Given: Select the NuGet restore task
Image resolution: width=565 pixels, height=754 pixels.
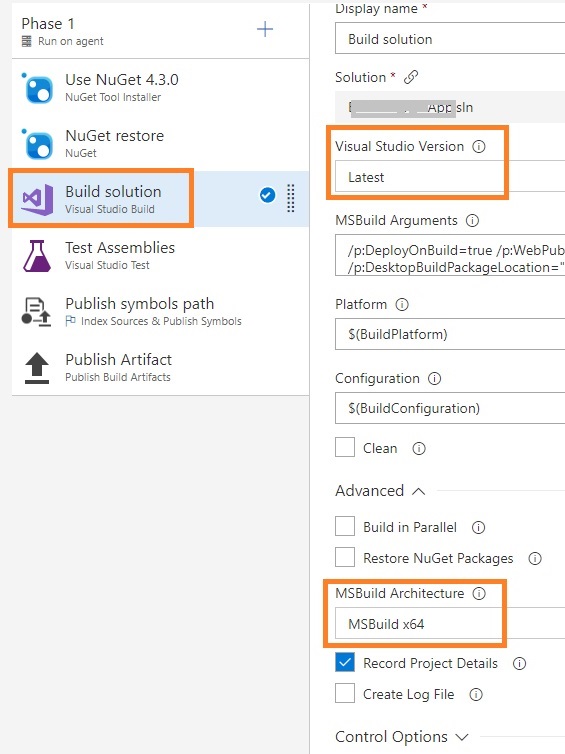Looking at the screenshot, I should pyautogui.click(x=160, y=143).
